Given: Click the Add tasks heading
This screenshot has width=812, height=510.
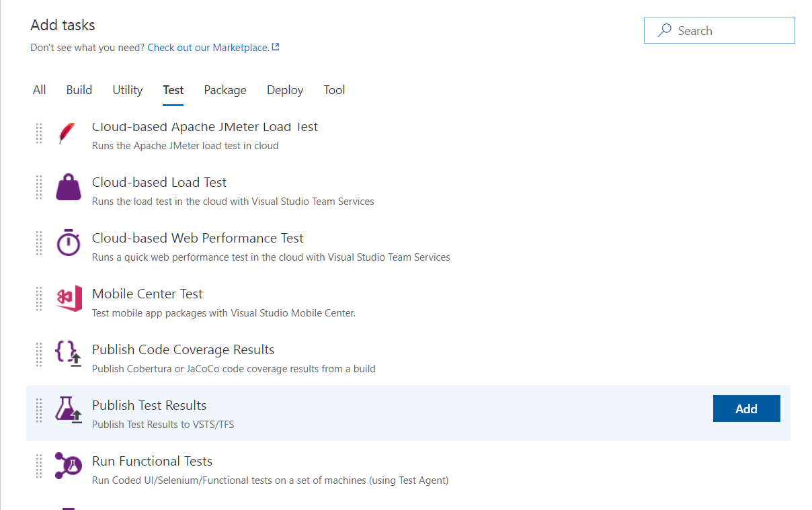Looking at the screenshot, I should (x=63, y=26).
